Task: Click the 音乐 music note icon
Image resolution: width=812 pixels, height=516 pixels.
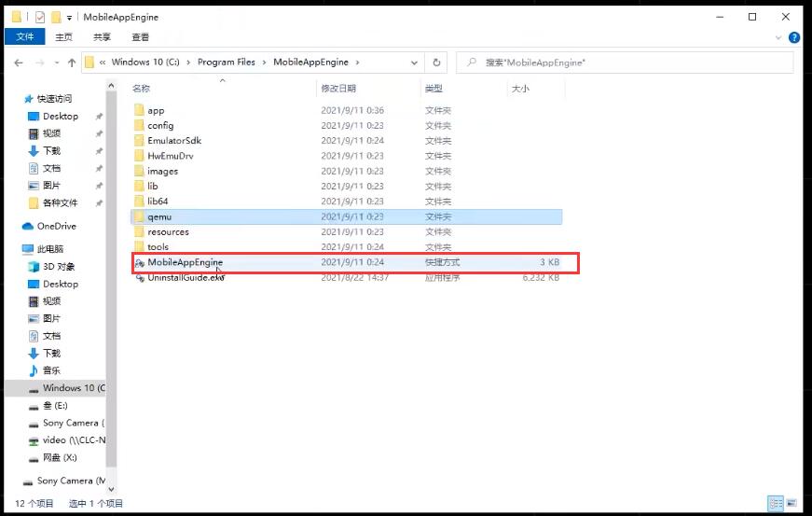Action: click(34, 370)
